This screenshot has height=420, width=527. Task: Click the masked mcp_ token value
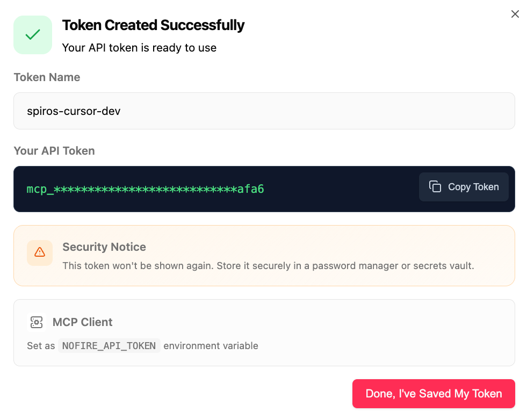tap(145, 189)
